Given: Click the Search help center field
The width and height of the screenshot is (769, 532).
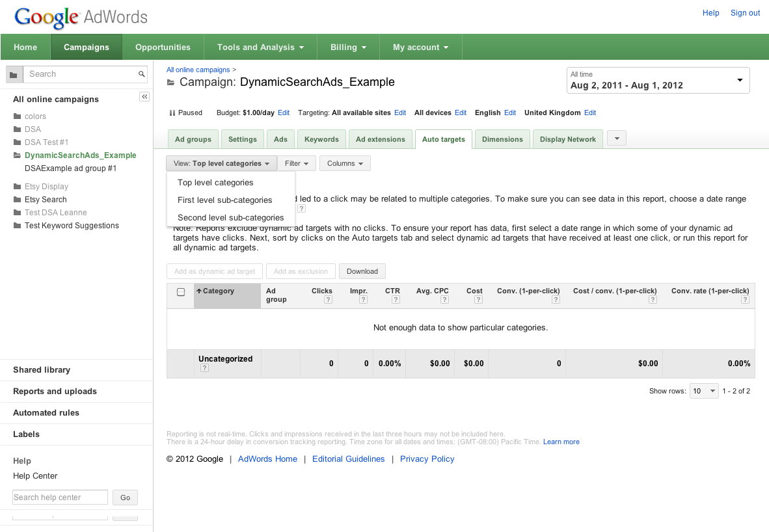Looking at the screenshot, I should coord(60,497).
